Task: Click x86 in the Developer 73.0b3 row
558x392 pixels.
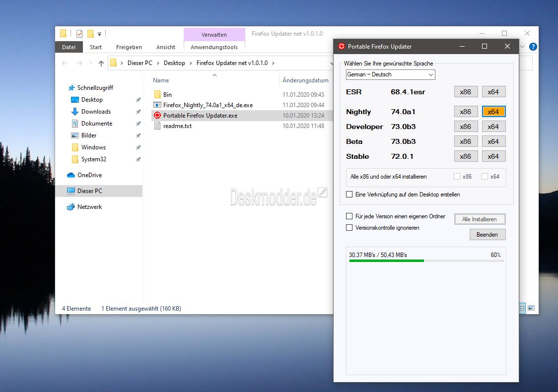Action: (x=466, y=127)
